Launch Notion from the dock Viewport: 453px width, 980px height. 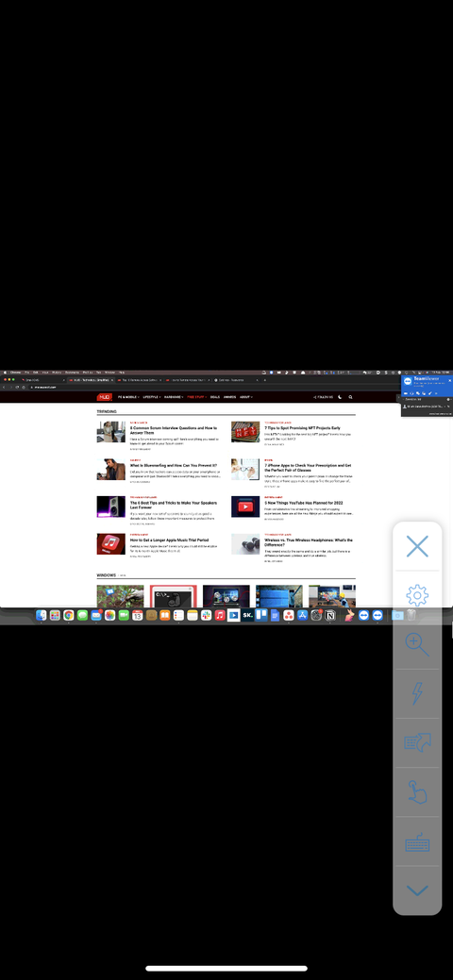tap(329, 615)
